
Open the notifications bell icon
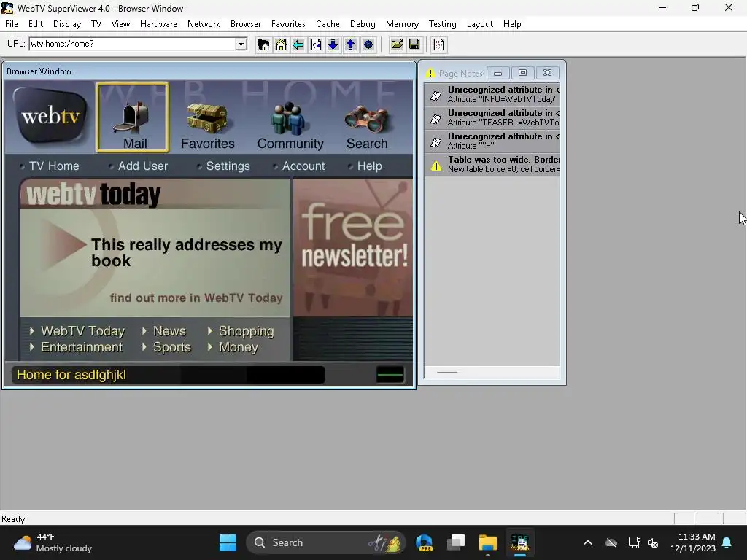[x=727, y=542]
